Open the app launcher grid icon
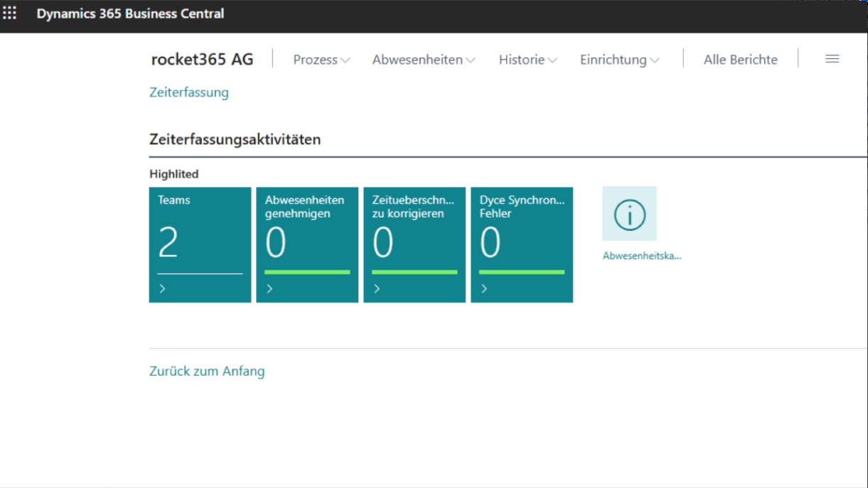The height and width of the screenshot is (488, 868). click(10, 13)
